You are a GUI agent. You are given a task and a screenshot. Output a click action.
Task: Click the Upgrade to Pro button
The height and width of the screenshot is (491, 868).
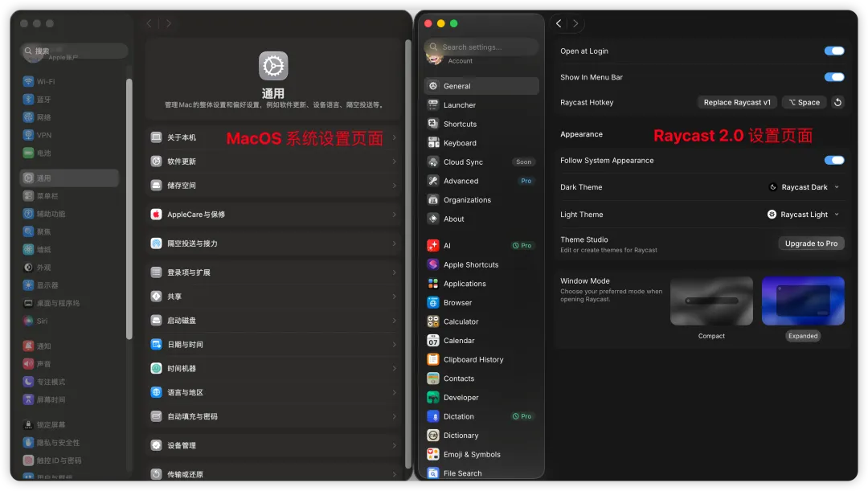(811, 243)
